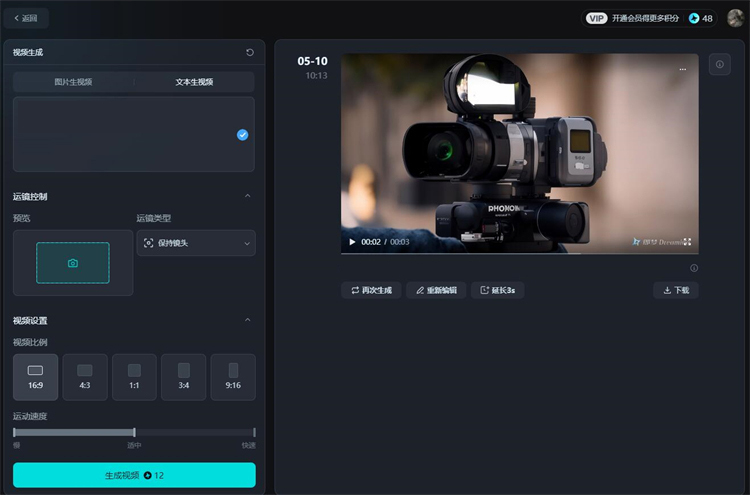750x495 pixels.
Task: Open the three-dot menu on video
Action: click(683, 69)
